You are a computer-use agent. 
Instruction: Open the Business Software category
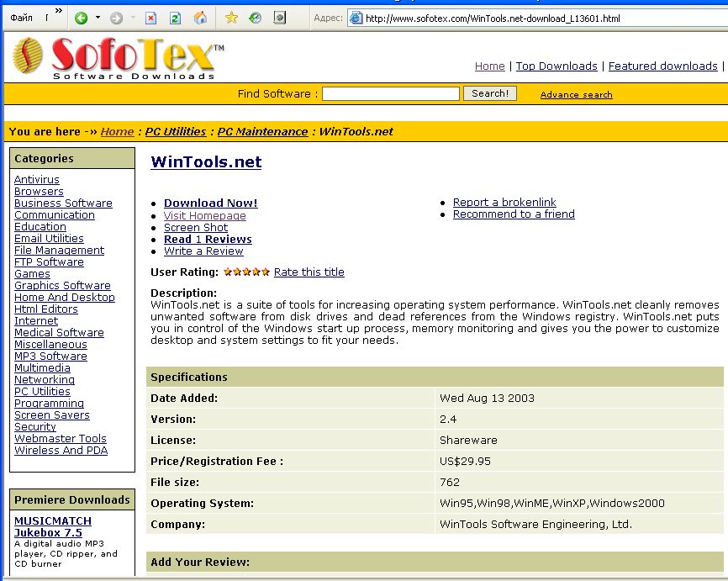tap(63, 203)
